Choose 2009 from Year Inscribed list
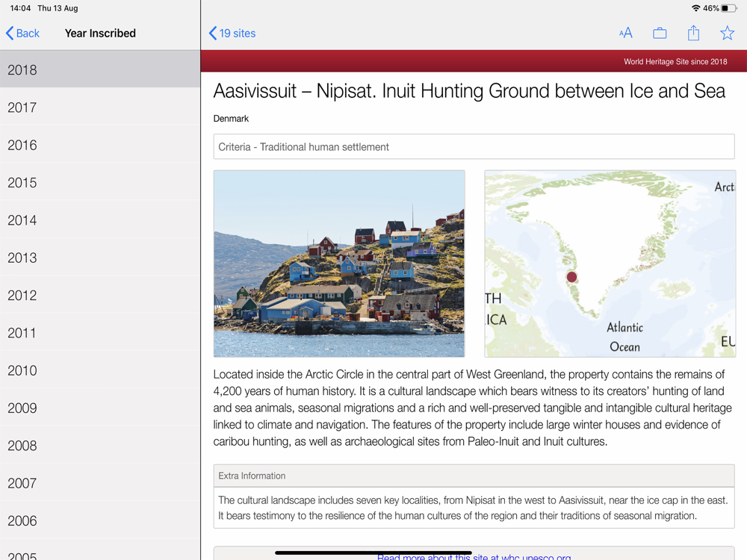The height and width of the screenshot is (560, 747). pos(100,408)
